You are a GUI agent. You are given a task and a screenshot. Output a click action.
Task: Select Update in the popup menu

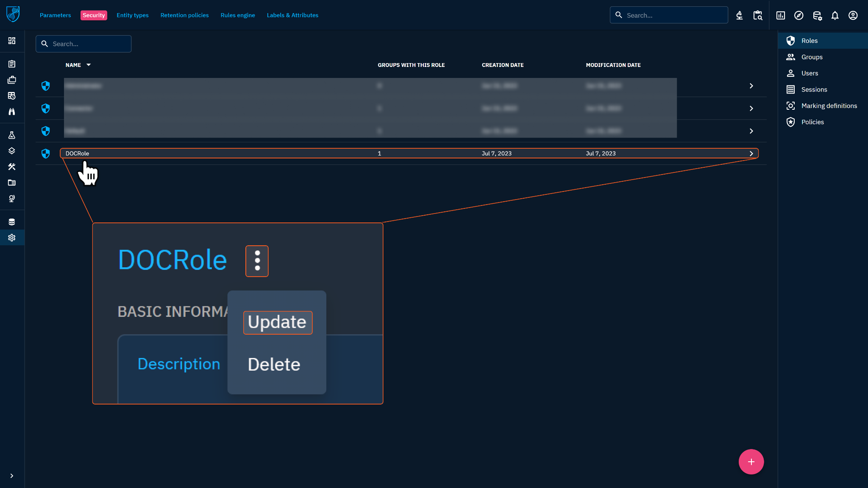[x=277, y=322]
